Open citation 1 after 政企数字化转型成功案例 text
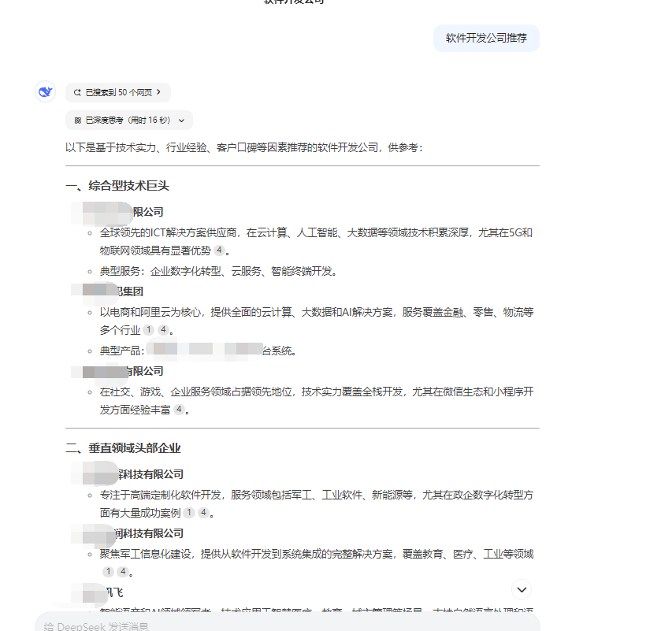This screenshot has width=672, height=631. (190, 514)
